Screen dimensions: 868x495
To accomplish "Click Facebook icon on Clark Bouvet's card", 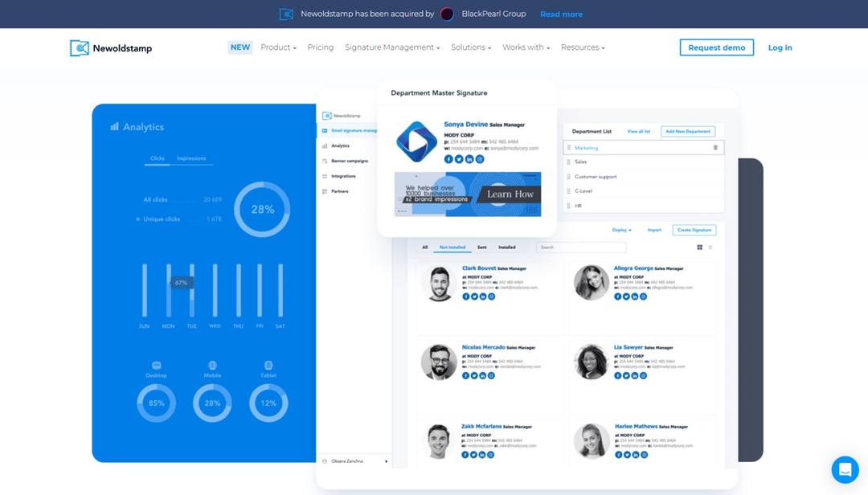I will click(466, 297).
